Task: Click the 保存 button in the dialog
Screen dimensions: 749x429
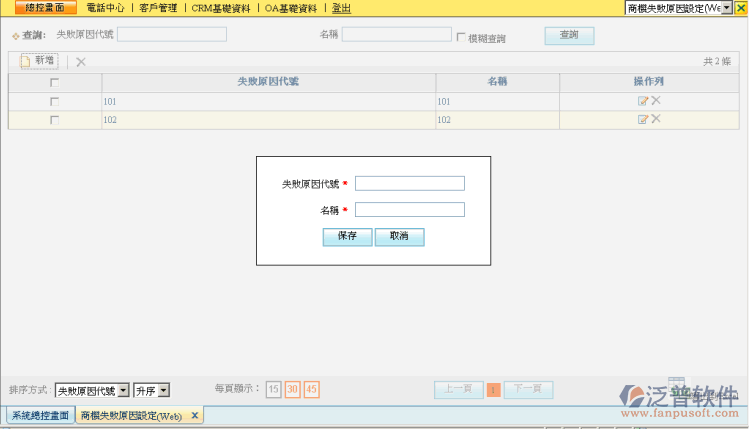Action: (x=347, y=237)
